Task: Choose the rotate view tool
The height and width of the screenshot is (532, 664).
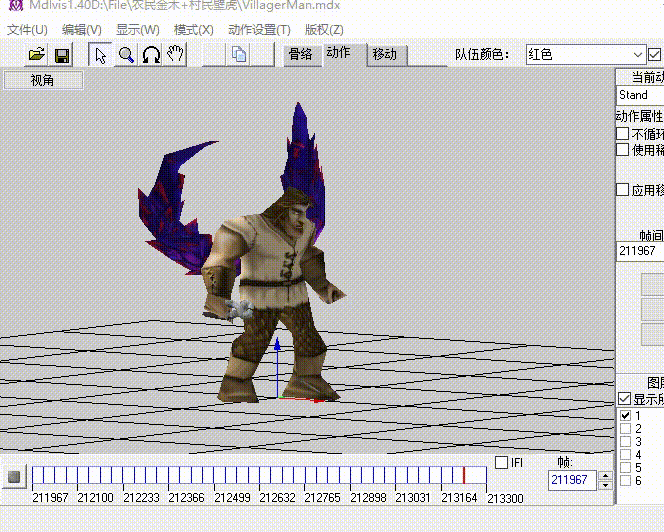Action: pyautogui.click(x=151, y=55)
